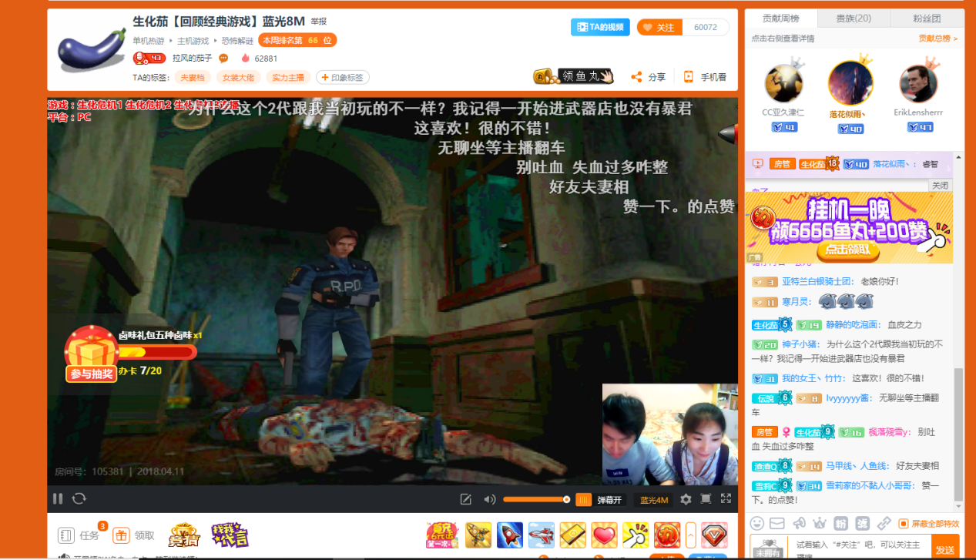Image resolution: width=976 pixels, height=560 pixels.
Task: Expand the gift list arrow
Action: pos(691,535)
